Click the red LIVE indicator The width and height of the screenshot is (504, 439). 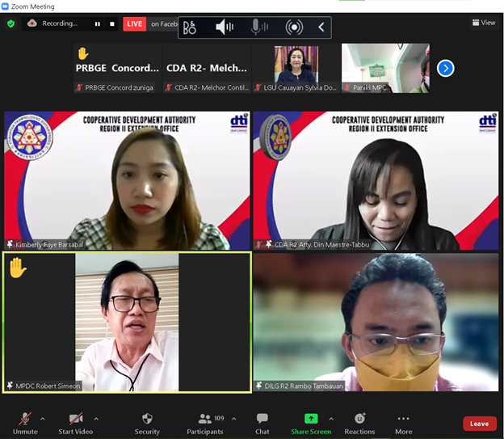[x=134, y=23]
